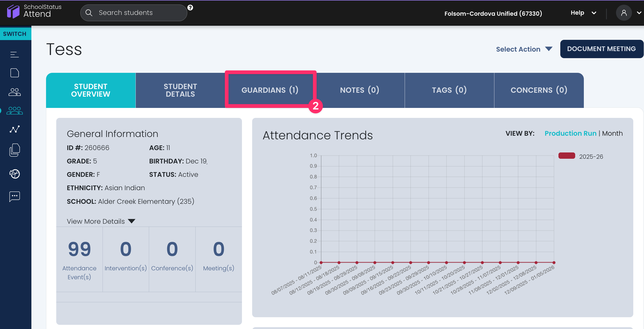
Task: Switch to the Student Details tab
Action: click(180, 90)
